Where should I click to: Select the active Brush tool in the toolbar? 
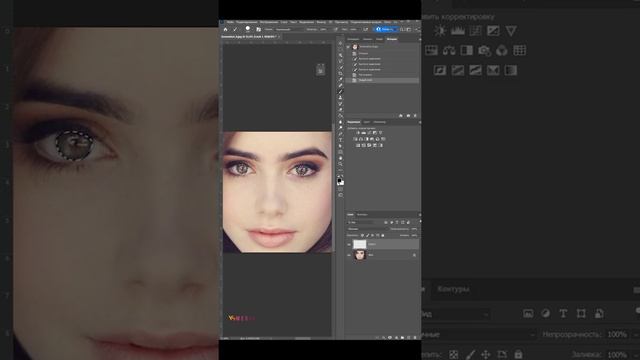(x=340, y=91)
